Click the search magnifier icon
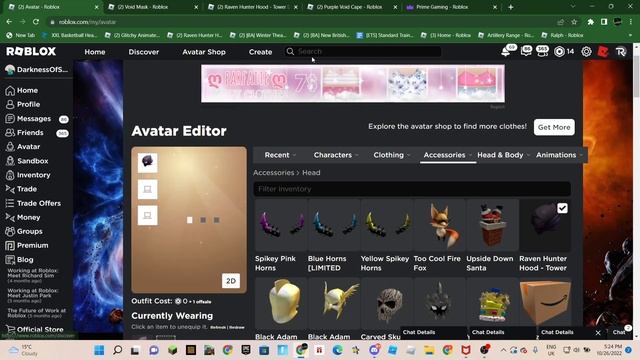This screenshot has width=640, height=360. point(290,51)
